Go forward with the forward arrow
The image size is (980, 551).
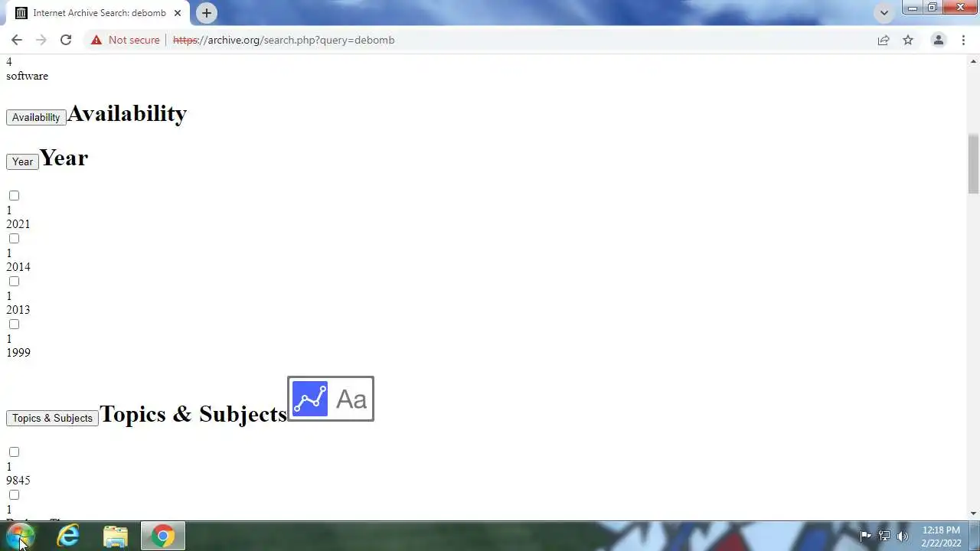pyautogui.click(x=41, y=40)
